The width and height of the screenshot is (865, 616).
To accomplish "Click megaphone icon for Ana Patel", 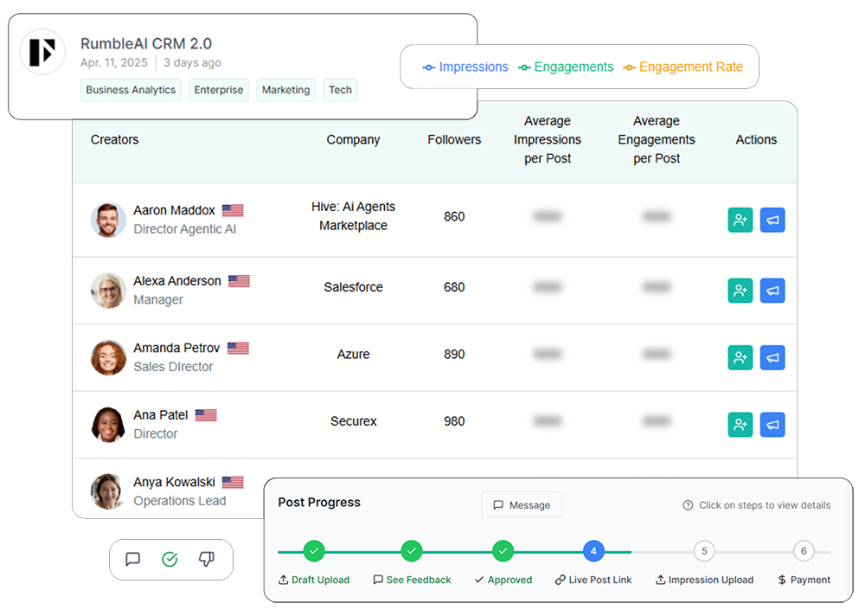I will (772, 425).
